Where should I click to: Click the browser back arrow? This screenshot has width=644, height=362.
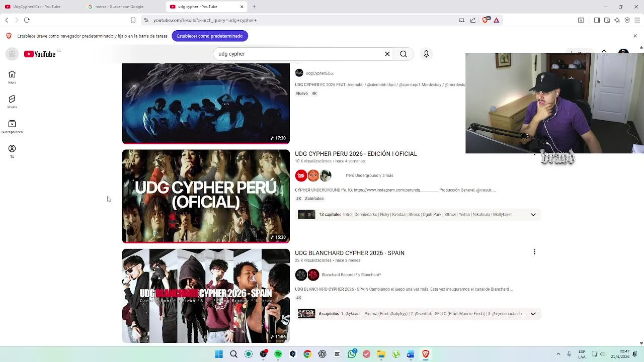[x=7, y=20]
